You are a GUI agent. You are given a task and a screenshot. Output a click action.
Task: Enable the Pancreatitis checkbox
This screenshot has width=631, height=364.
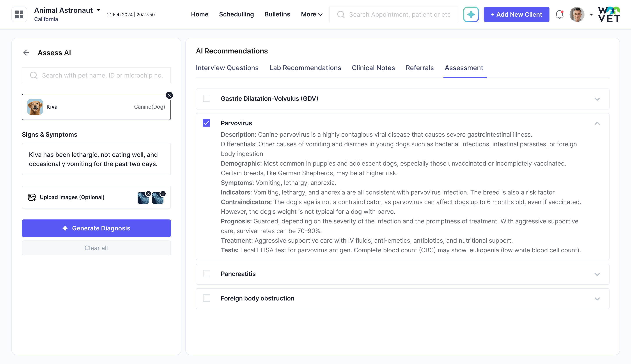[206, 274]
